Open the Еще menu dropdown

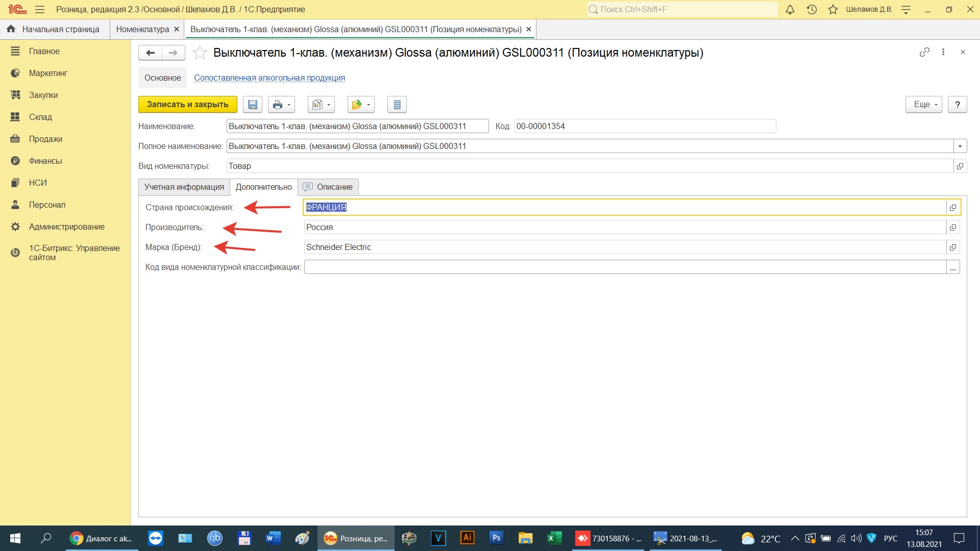tap(924, 105)
